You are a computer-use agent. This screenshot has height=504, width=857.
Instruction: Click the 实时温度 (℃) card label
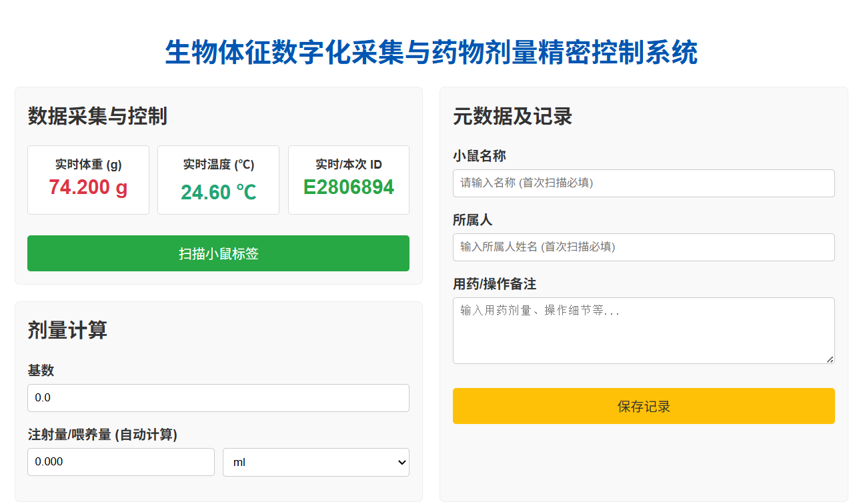[218, 165]
